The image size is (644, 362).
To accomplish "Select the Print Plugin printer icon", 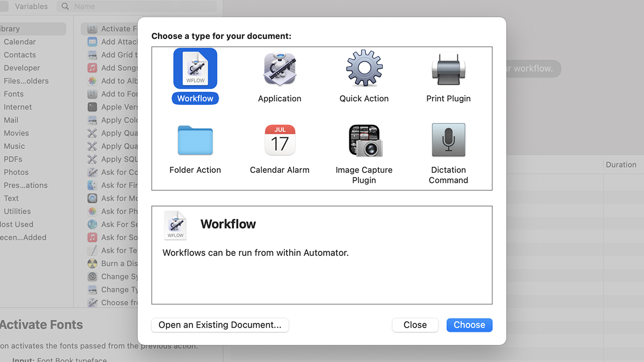I will click(448, 69).
